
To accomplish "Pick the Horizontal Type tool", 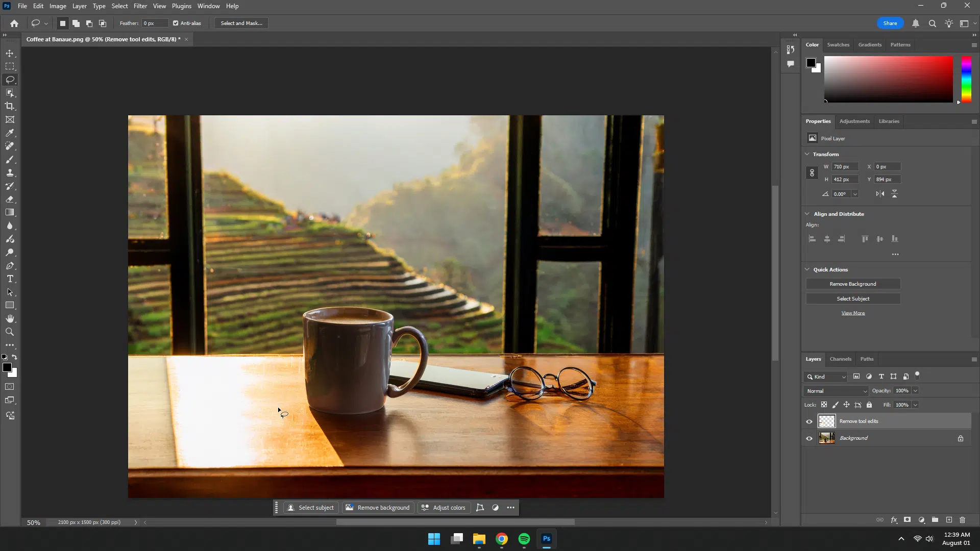I will coord(10,279).
